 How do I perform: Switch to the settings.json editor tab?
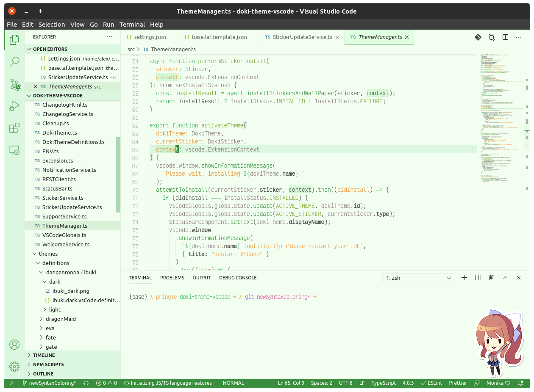150,37
